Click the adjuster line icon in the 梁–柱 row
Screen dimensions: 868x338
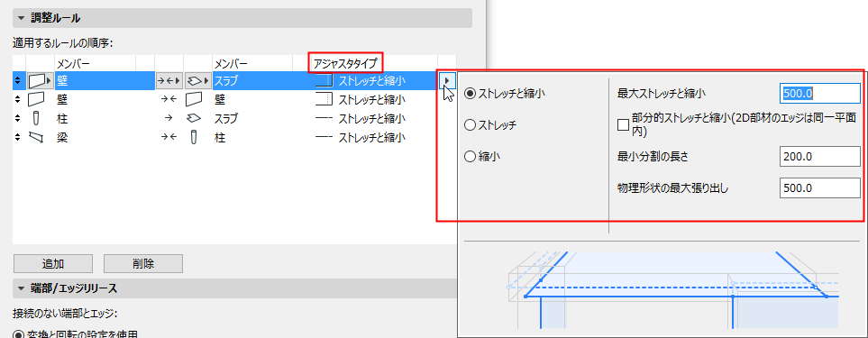pyautogui.click(x=324, y=136)
